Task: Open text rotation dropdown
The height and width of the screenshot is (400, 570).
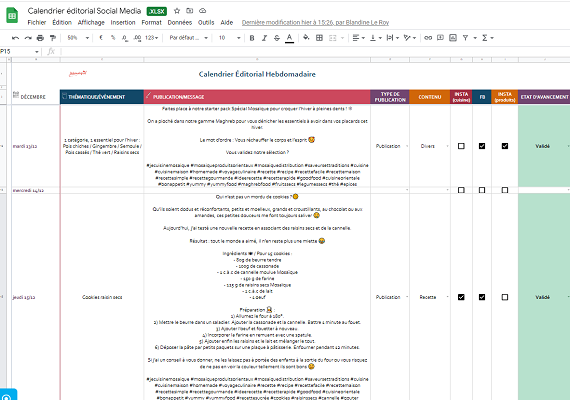Action: (410, 38)
